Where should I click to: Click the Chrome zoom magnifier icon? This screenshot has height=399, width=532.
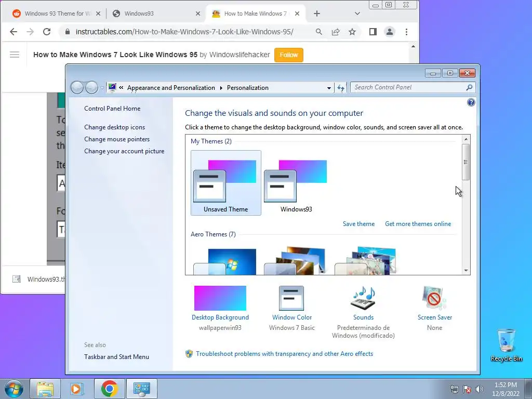[x=318, y=32]
